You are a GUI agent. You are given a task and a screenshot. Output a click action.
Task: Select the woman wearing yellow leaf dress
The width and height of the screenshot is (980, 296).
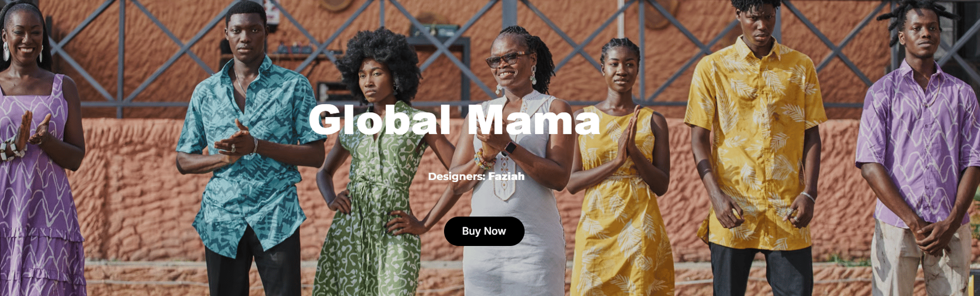tap(620, 174)
